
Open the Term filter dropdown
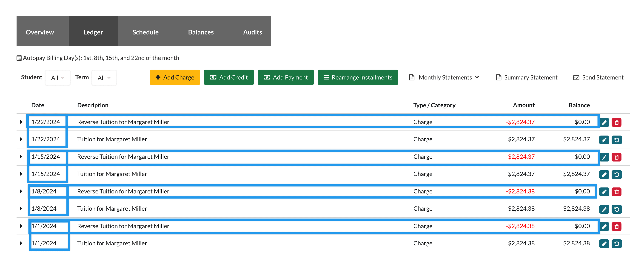coord(104,78)
